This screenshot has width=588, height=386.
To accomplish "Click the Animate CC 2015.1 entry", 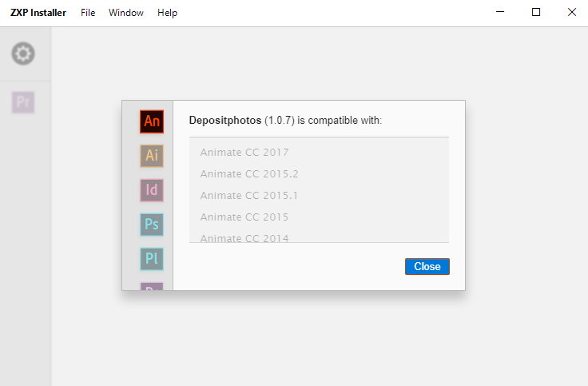I will (x=249, y=196).
